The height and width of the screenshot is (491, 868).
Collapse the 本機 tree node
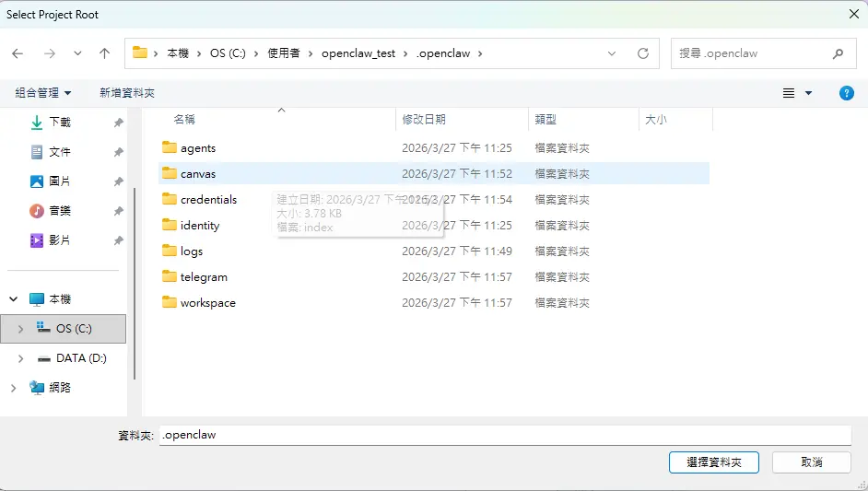point(13,298)
